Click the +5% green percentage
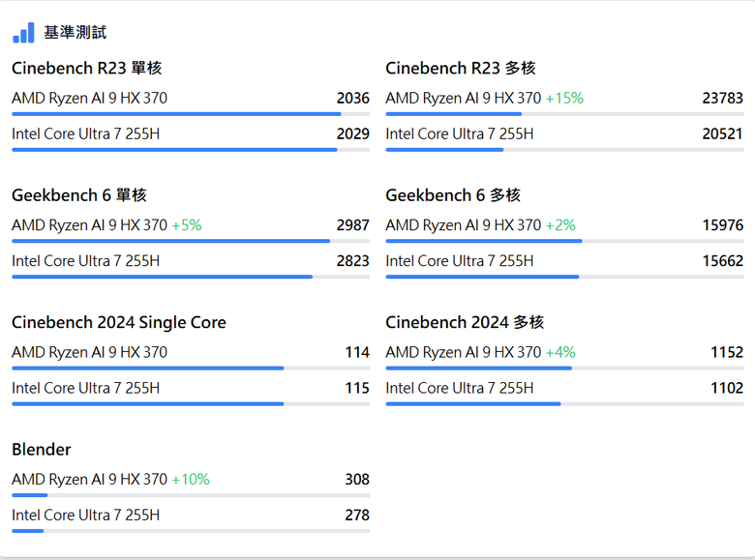This screenshot has height=560, width=755. click(187, 225)
